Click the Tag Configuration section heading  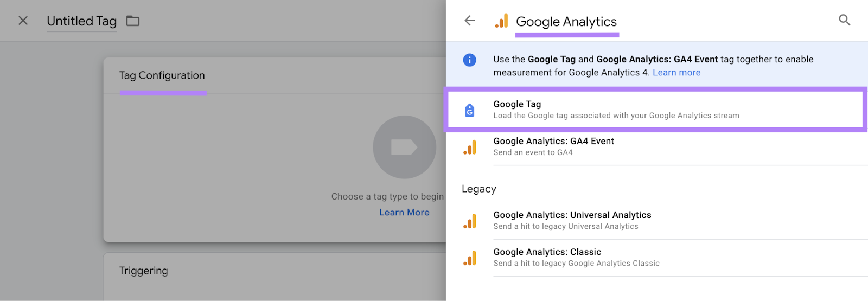162,76
